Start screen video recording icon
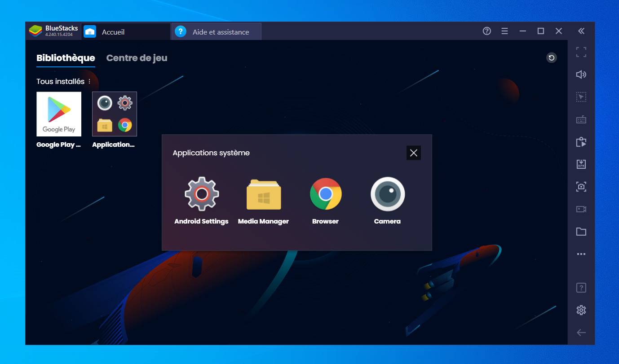The image size is (619, 364). point(581,209)
